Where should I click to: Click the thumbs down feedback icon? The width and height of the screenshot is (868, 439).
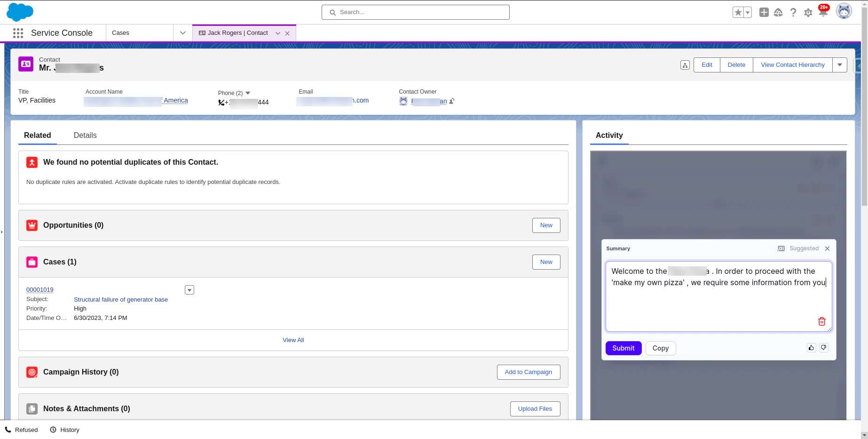coord(824,348)
